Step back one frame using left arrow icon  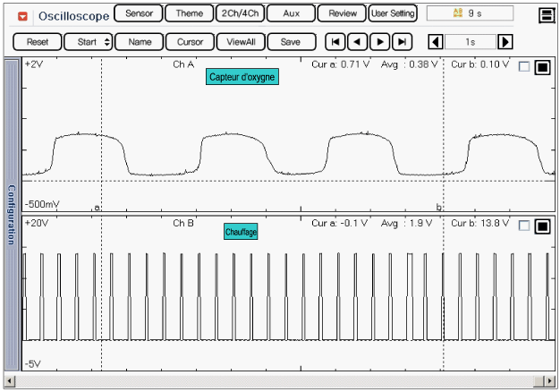coord(357,42)
